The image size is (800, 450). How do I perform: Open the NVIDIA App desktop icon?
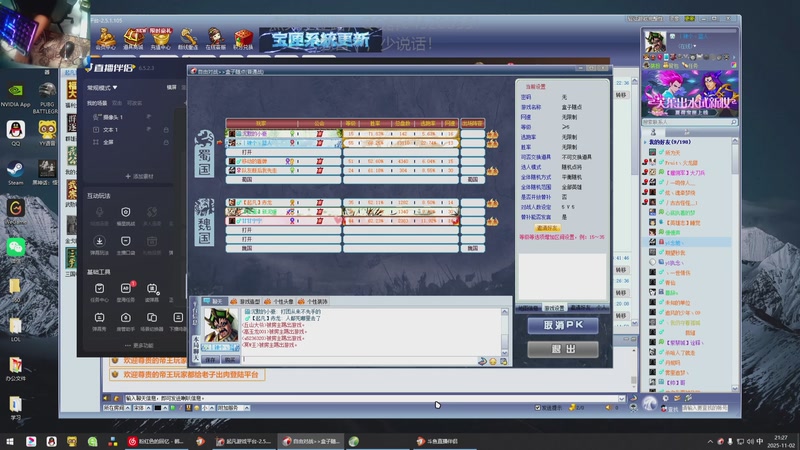click(15, 95)
